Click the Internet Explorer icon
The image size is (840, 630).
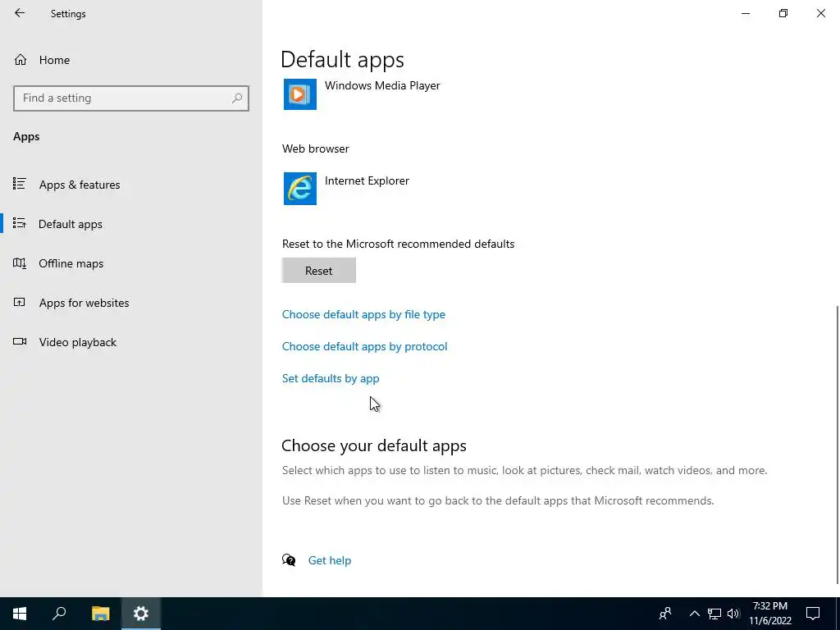[300, 189]
